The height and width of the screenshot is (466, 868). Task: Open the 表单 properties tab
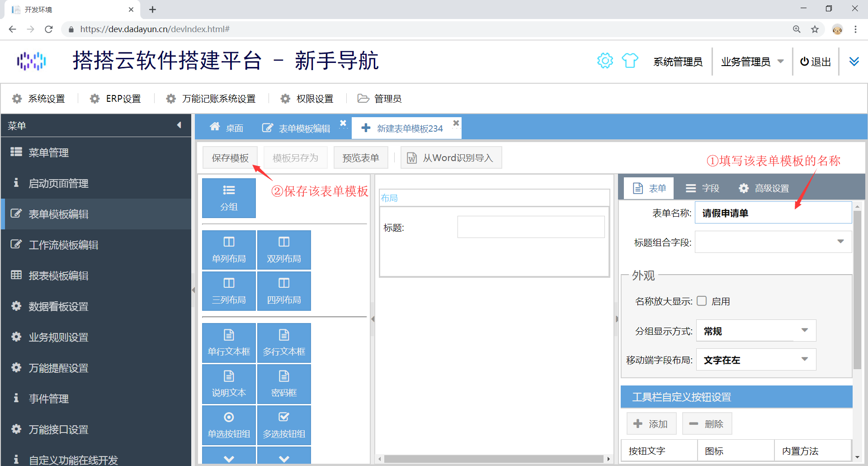(x=649, y=188)
